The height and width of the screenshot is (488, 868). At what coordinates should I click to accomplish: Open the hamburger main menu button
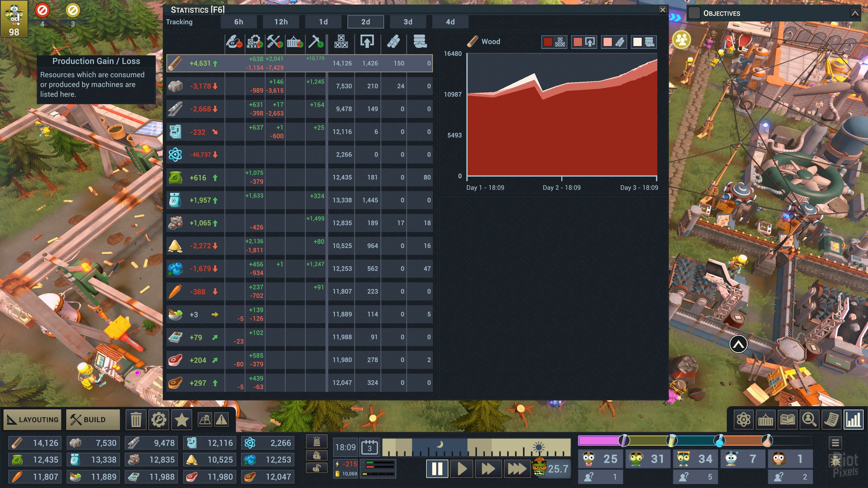pyautogui.click(x=835, y=443)
